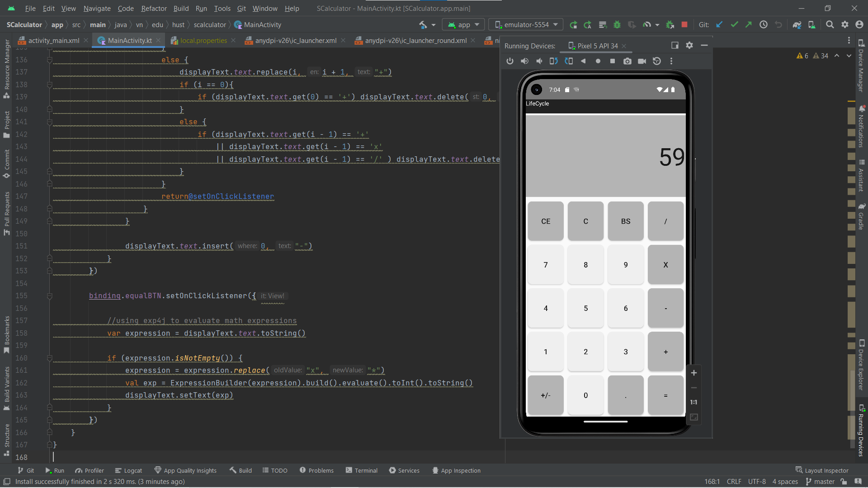Screen dimensions: 868x488
Task: Open the app run configuration dropdown
Action: [463, 24]
